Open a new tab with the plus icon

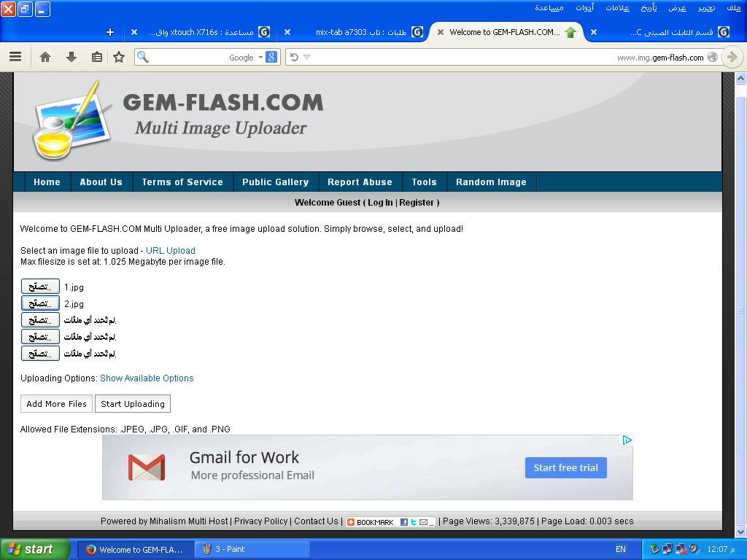click(110, 32)
